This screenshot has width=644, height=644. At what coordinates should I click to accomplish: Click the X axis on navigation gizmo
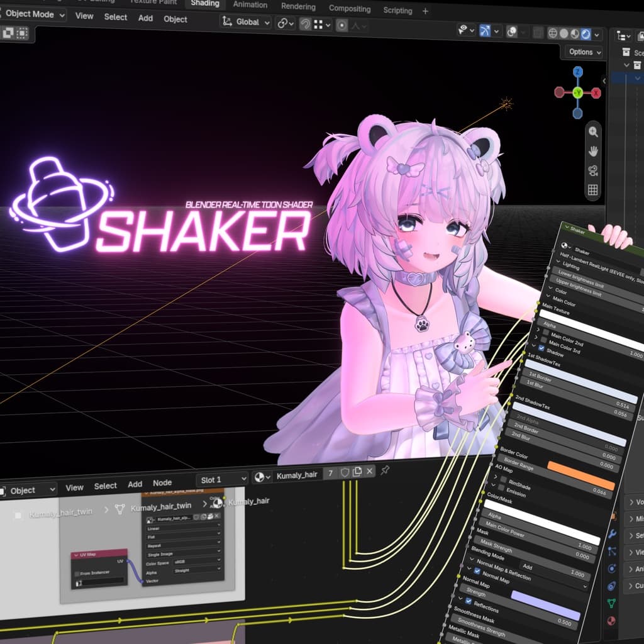click(x=596, y=93)
